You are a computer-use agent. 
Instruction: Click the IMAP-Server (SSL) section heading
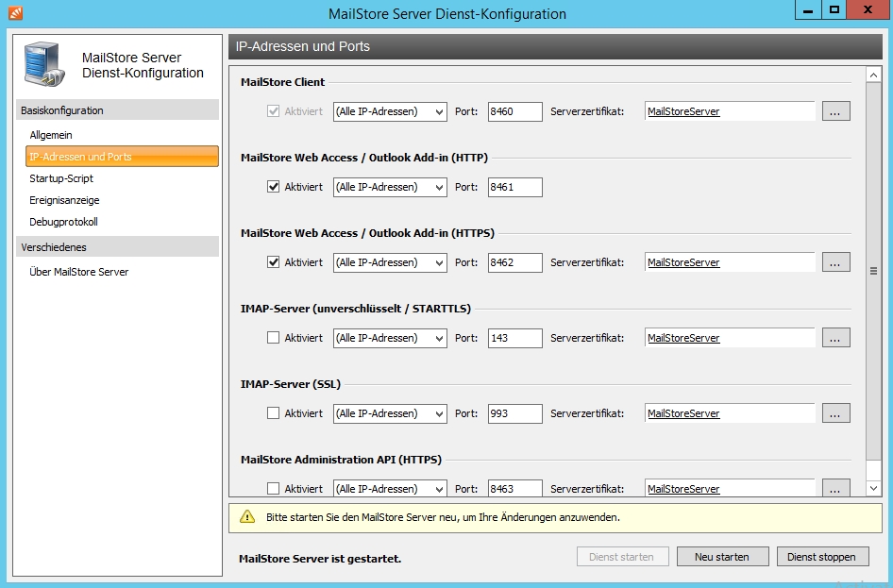[x=291, y=384]
